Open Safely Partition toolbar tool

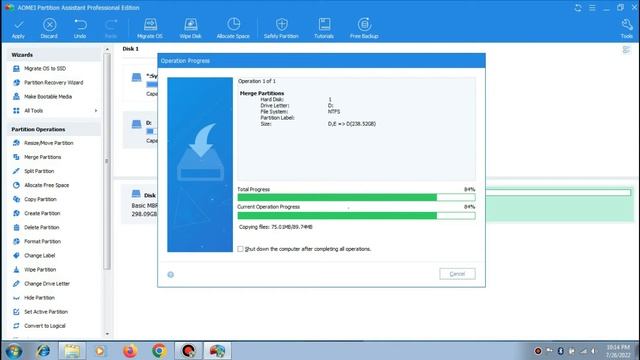(281, 28)
